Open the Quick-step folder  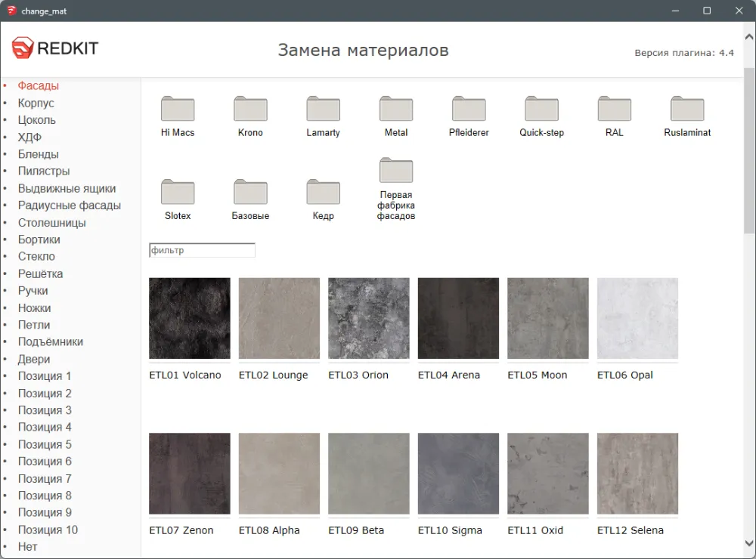(x=541, y=110)
